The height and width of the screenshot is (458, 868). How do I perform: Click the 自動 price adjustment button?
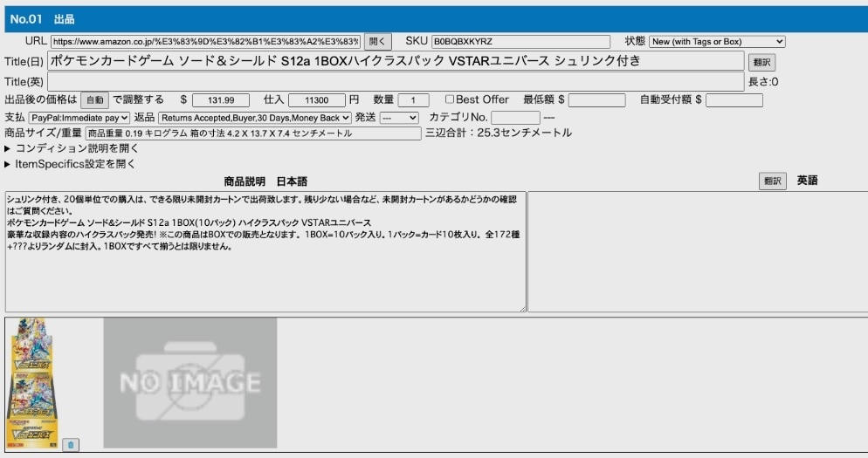[x=94, y=100]
